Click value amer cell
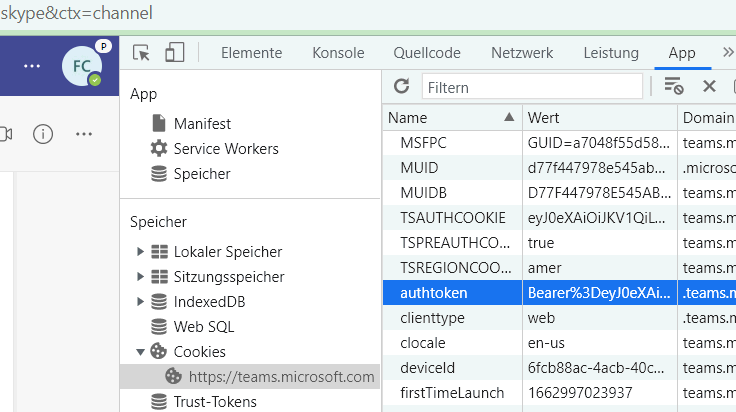The image size is (736, 412). pyautogui.click(x=599, y=267)
